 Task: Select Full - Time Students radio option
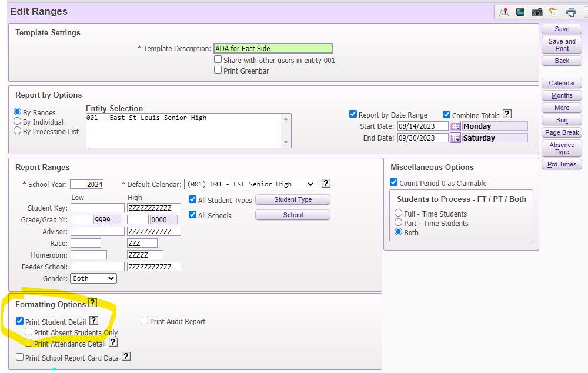click(x=399, y=214)
